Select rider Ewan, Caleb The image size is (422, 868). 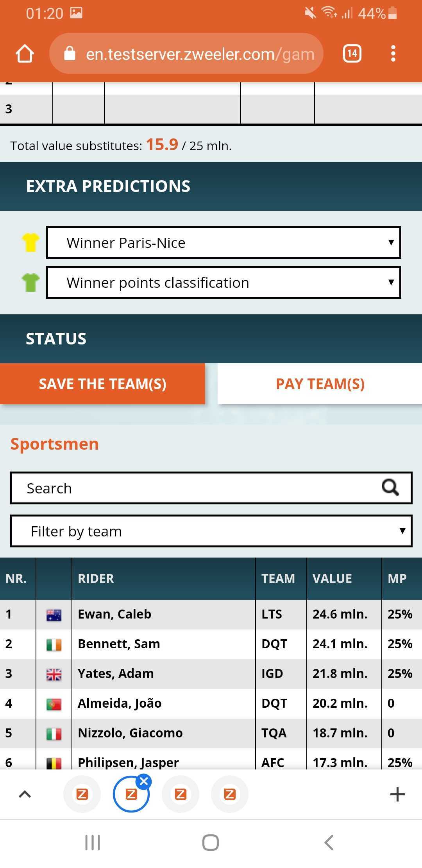tap(114, 614)
